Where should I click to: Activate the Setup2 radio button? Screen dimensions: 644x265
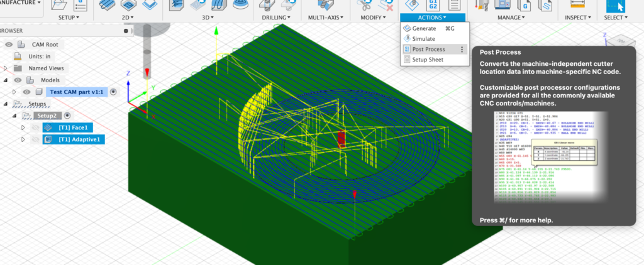click(66, 116)
